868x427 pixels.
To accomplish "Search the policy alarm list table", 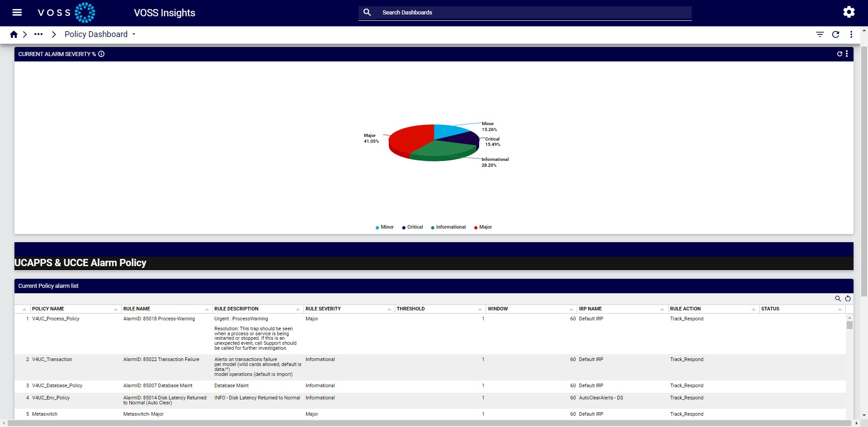I will 838,299.
